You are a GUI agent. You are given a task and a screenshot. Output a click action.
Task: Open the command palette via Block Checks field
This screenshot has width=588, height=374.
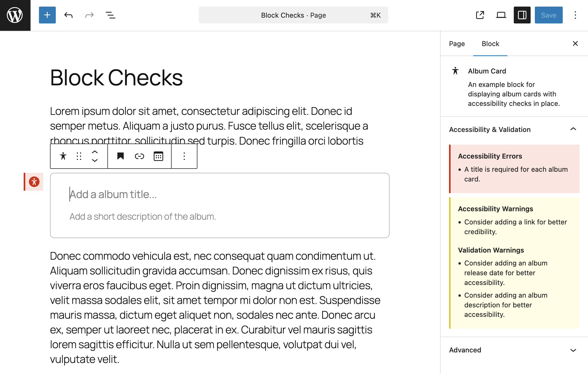tap(293, 15)
